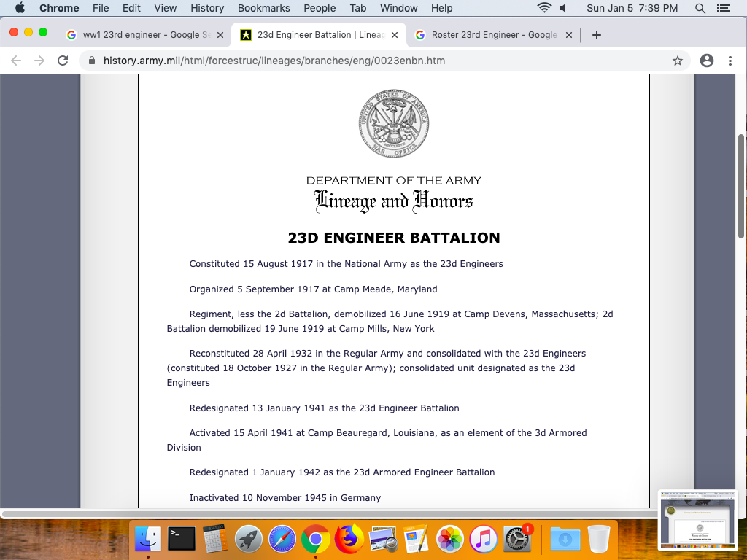Open Chrome's three-dot options menu
This screenshot has width=747, height=560.
pos(730,61)
